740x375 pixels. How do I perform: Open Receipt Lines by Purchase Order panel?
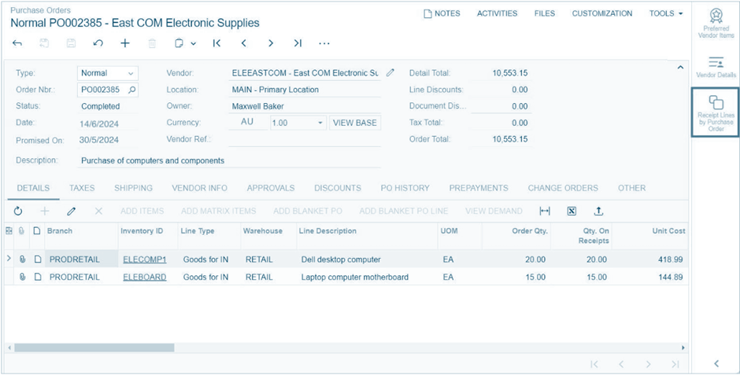(715, 112)
